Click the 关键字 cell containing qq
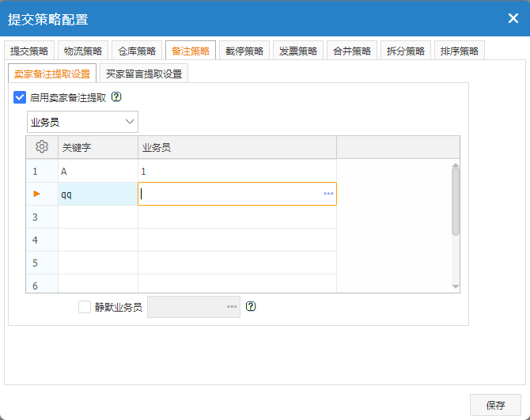The width and height of the screenshot is (530, 420). click(98, 194)
